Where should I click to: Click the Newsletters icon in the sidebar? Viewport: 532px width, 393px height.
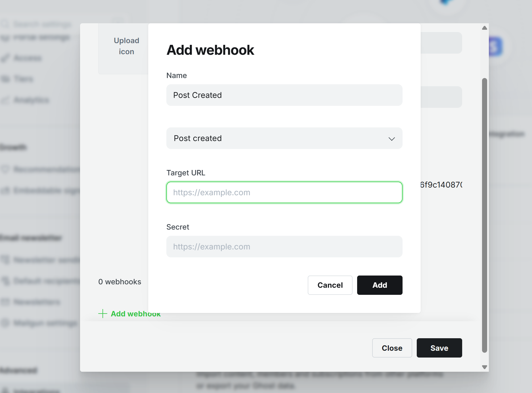coord(5,302)
